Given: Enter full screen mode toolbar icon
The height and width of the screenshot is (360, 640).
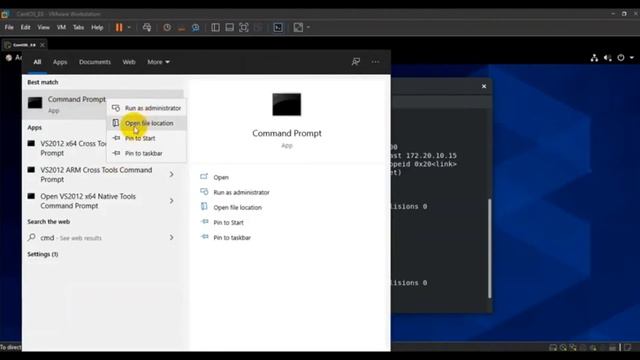Looking at the screenshot, I should [x=244, y=27].
